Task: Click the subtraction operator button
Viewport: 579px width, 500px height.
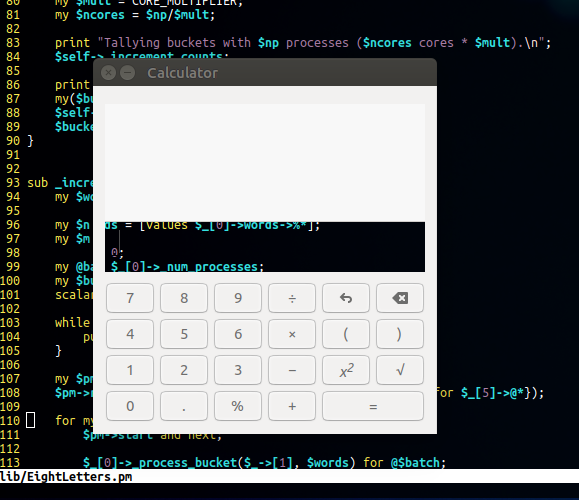Action: click(x=292, y=370)
